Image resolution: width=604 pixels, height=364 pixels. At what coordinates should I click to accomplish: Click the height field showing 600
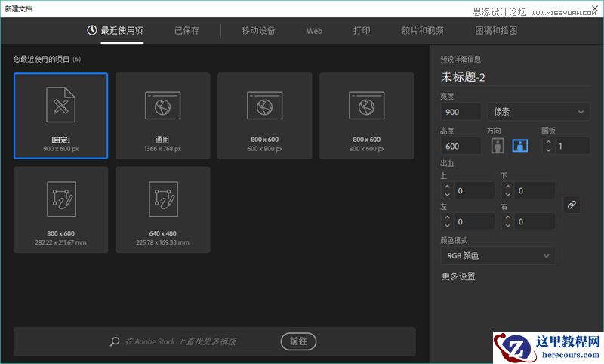pos(461,146)
